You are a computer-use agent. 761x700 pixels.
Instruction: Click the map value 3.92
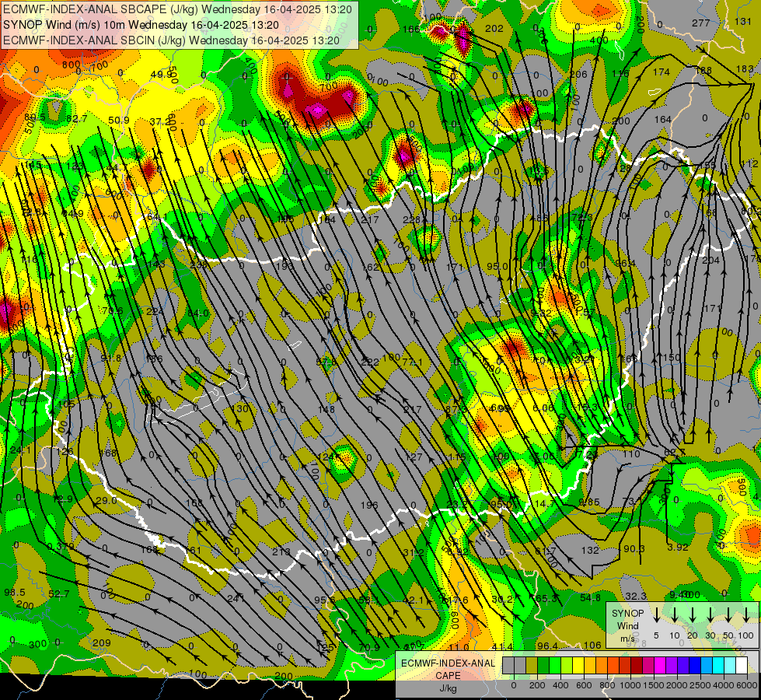(678, 547)
